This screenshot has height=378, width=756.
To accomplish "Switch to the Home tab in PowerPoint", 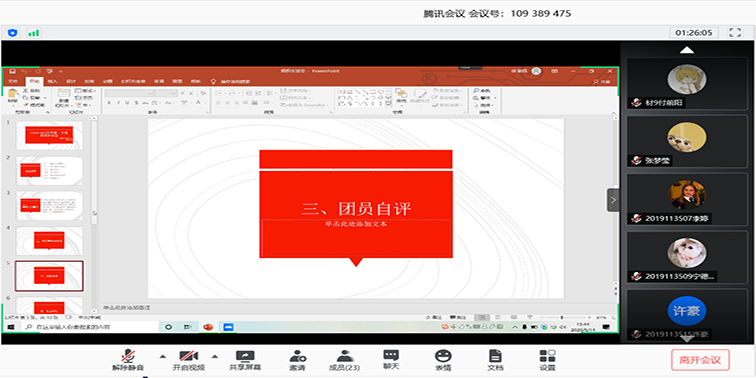I will [34, 81].
